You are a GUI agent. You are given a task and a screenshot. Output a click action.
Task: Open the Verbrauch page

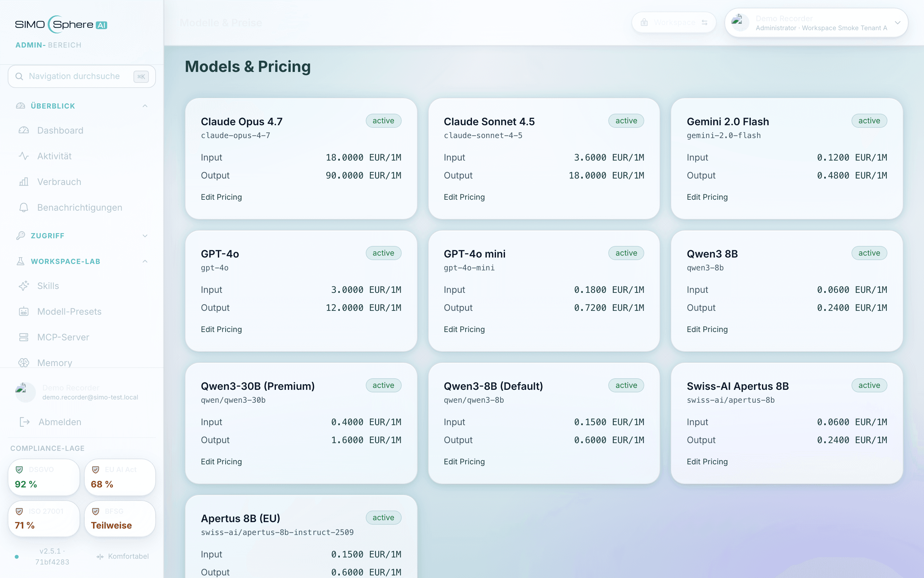(82, 181)
